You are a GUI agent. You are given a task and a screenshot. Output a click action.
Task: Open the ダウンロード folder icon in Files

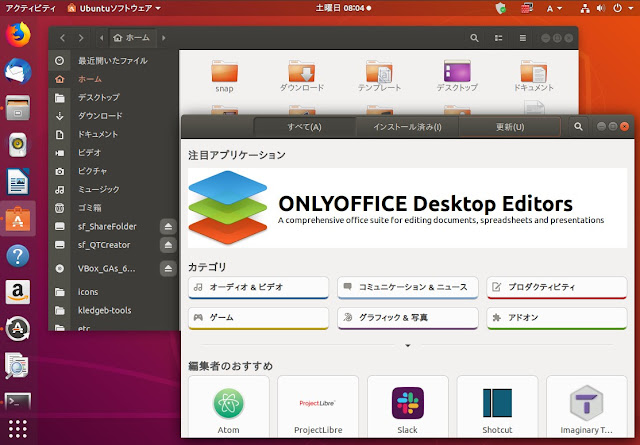pos(302,76)
